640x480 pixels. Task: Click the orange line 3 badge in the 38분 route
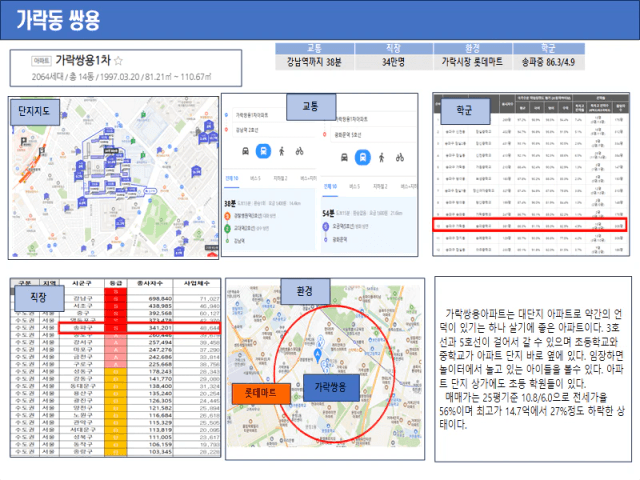pyautogui.click(x=228, y=216)
